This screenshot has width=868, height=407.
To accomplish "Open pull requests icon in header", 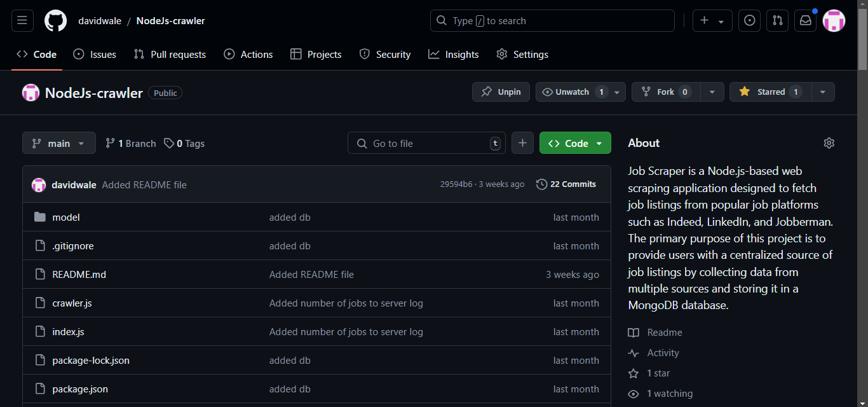I will coord(777,21).
